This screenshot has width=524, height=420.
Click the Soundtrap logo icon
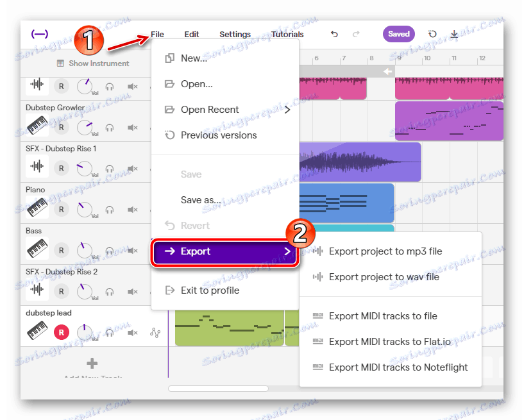pyautogui.click(x=39, y=34)
